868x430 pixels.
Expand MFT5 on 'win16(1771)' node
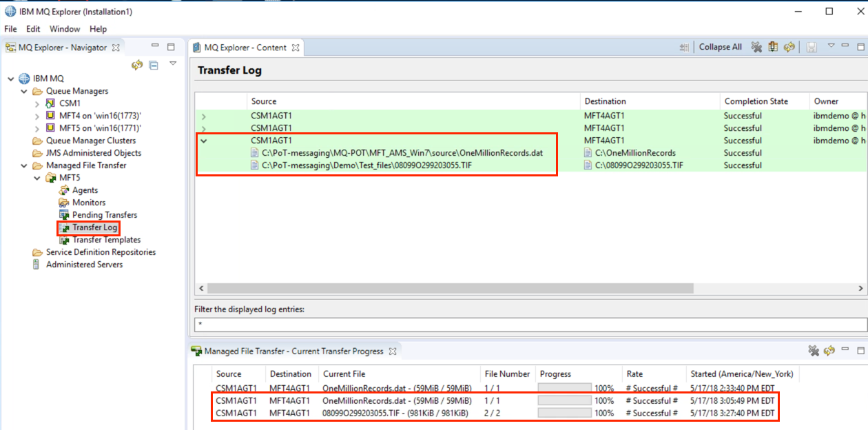coord(37,128)
